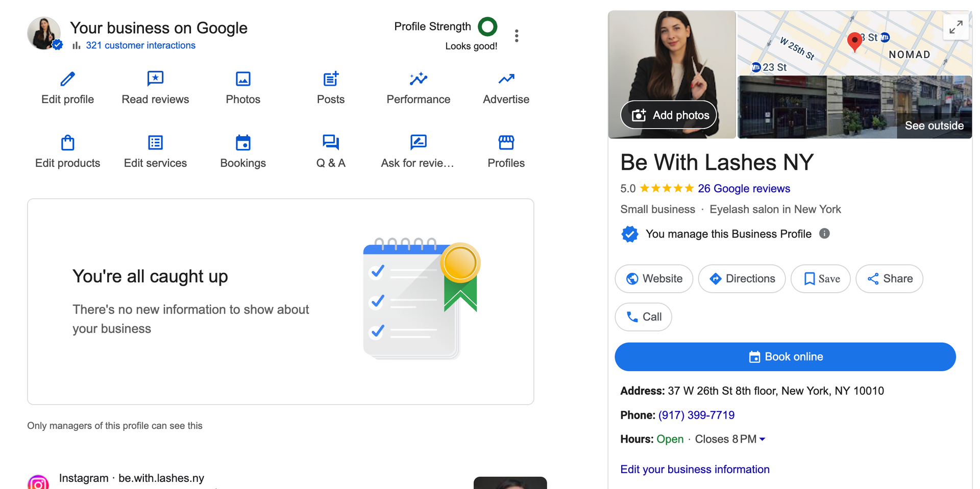Viewport: 980px width, 489px height.
Task: Click the Your business on Google heading
Action: tap(159, 28)
